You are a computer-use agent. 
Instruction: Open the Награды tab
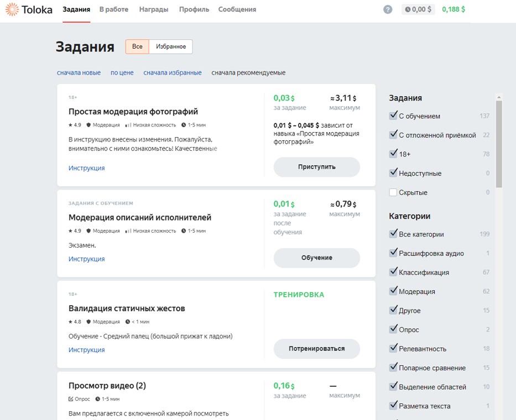tap(154, 9)
